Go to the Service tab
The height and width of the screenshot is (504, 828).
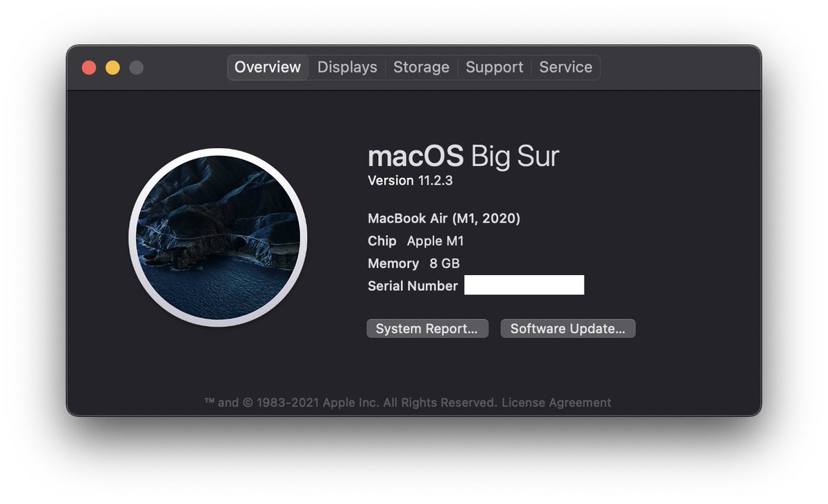click(566, 68)
